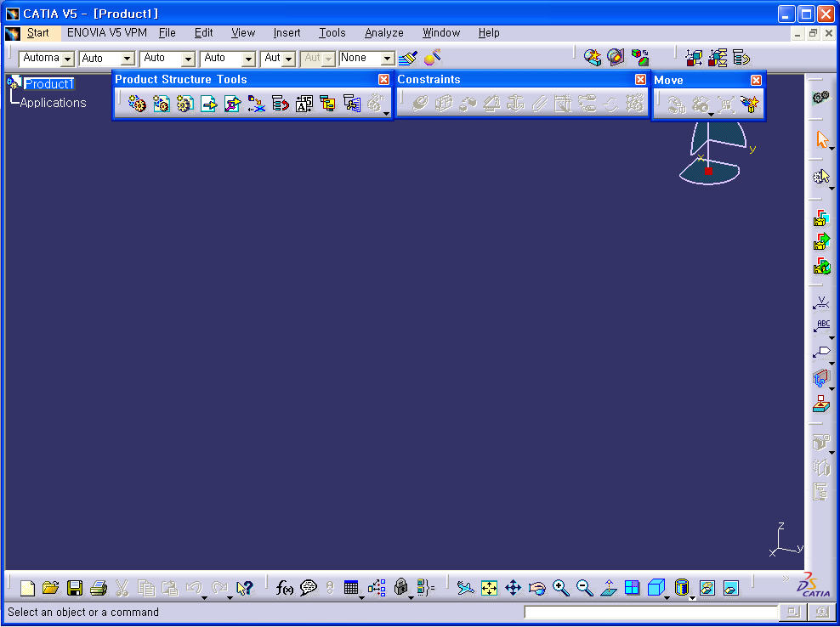Toggle the Multi-view quad window icon

(632, 588)
